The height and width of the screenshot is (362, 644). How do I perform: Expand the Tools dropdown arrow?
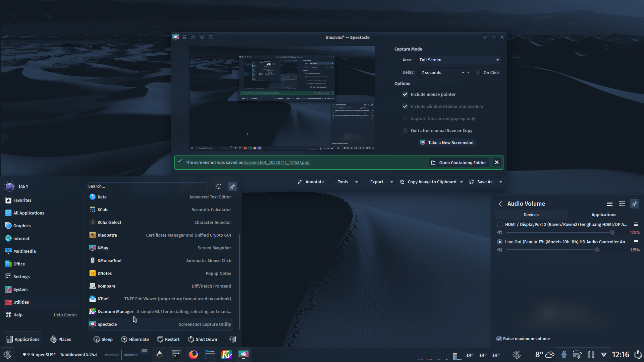click(x=357, y=182)
